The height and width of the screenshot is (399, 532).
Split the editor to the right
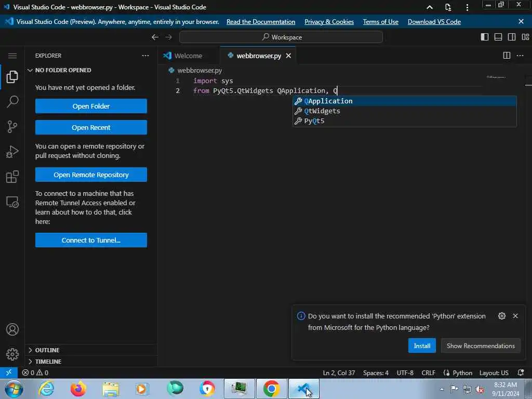pos(507,55)
